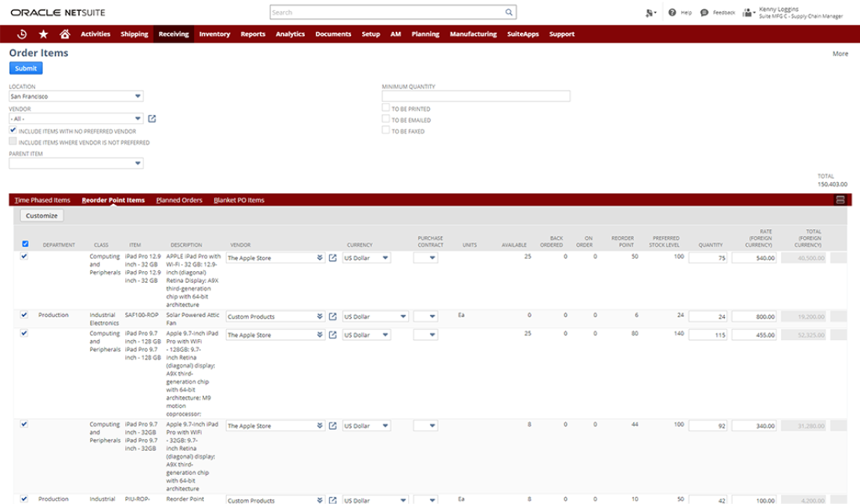The width and height of the screenshot is (860, 504).
Task: Click the Shortcuts star icon
Action: click(x=43, y=34)
